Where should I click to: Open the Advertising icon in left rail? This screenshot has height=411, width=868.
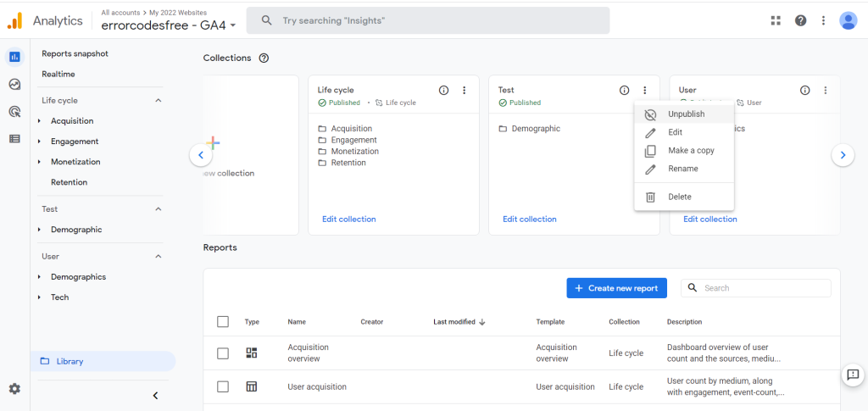point(14,111)
